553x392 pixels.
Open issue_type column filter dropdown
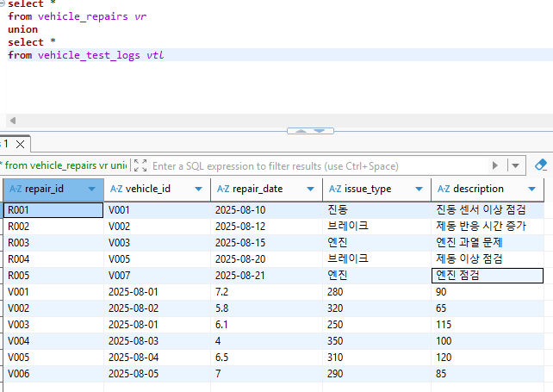419,190
